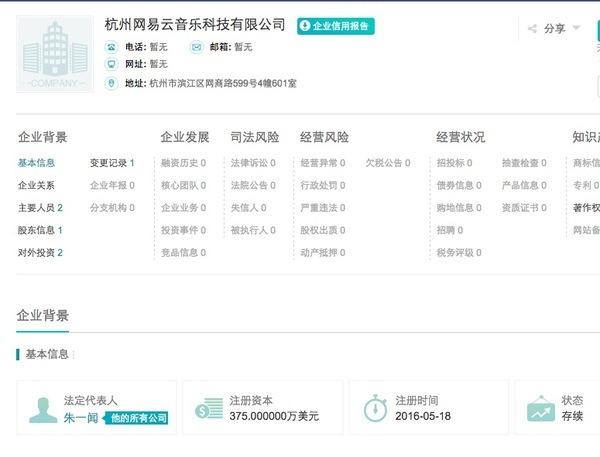Go to 企业关系 section
Image resolution: width=600 pixels, height=457 pixels.
[36, 185]
